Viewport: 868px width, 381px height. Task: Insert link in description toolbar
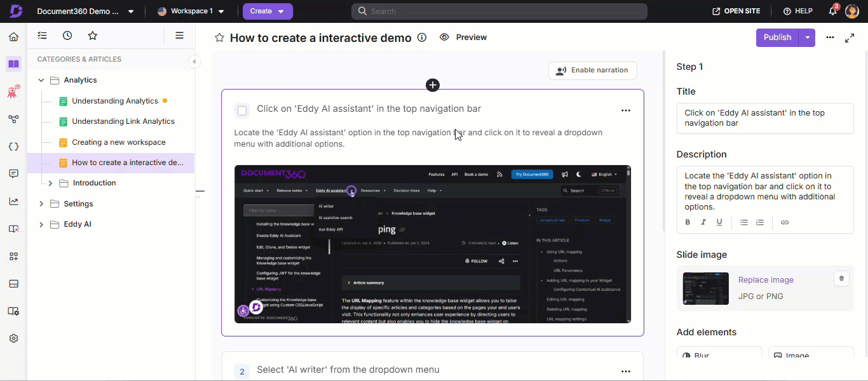tap(785, 222)
